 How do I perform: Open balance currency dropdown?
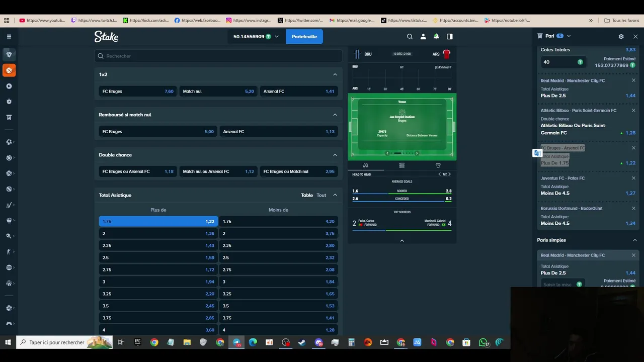pos(276,36)
